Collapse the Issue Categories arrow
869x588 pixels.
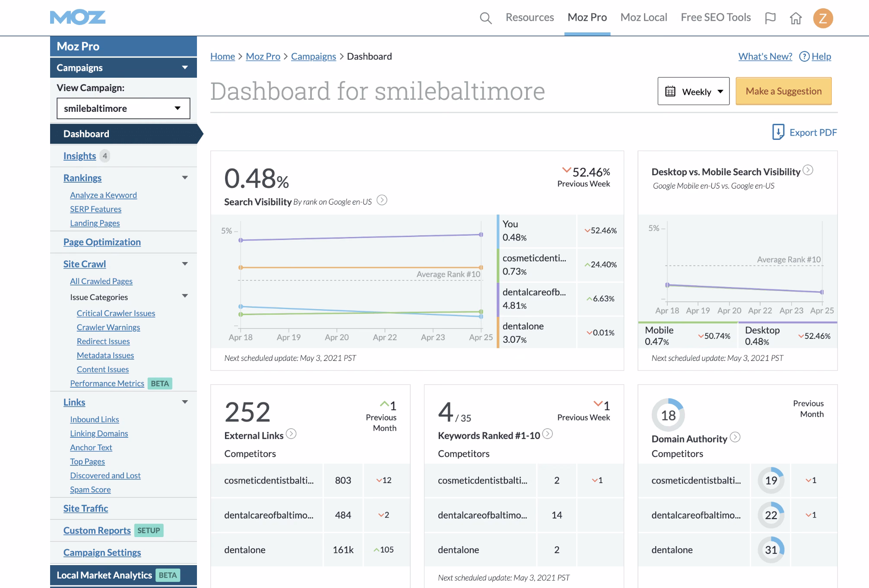185,296
